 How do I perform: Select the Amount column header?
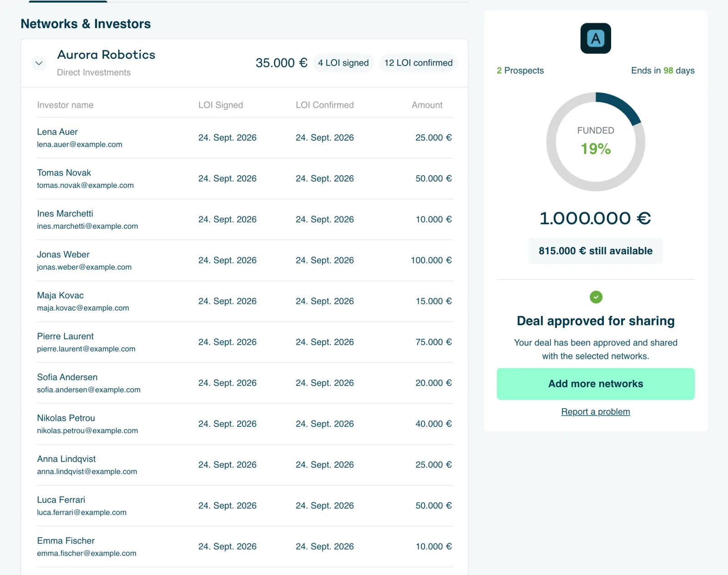click(x=427, y=105)
